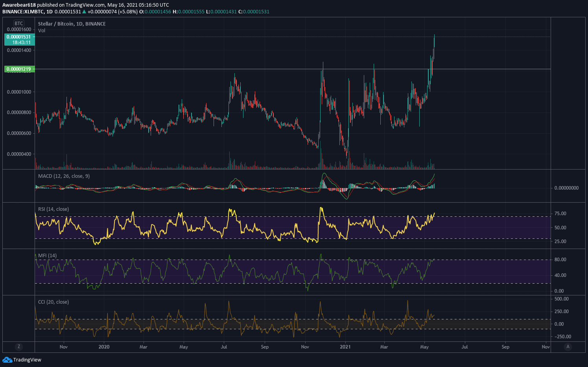Click the RSI 75.00 scale label
The height and width of the screenshot is (367, 588).
560,214
